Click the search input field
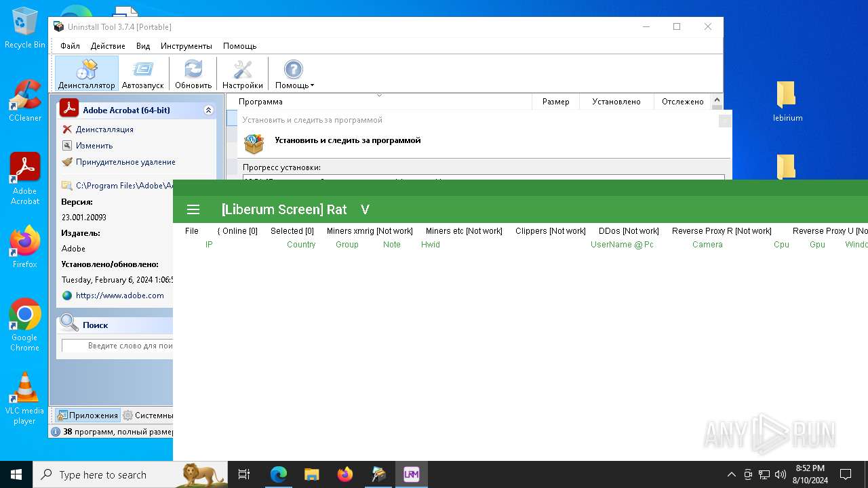The width and height of the screenshot is (868, 488). tap(118, 346)
